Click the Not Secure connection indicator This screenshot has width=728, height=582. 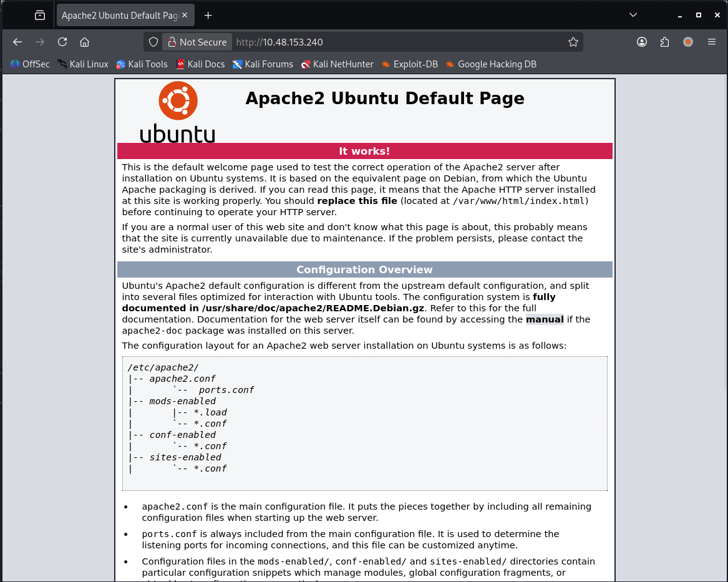click(x=197, y=42)
